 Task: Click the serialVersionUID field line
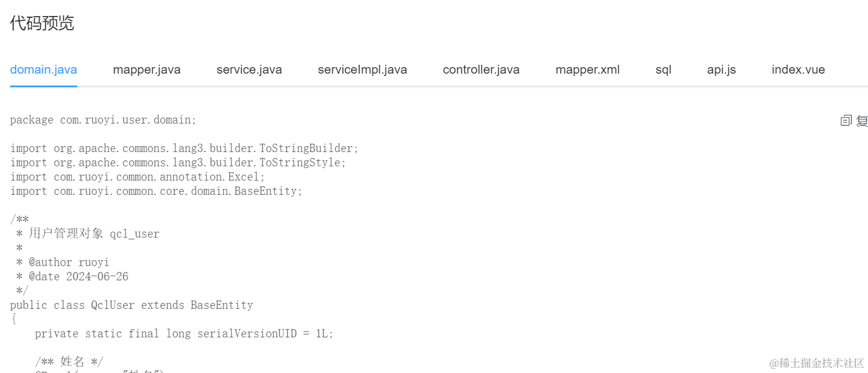[184, 334]
